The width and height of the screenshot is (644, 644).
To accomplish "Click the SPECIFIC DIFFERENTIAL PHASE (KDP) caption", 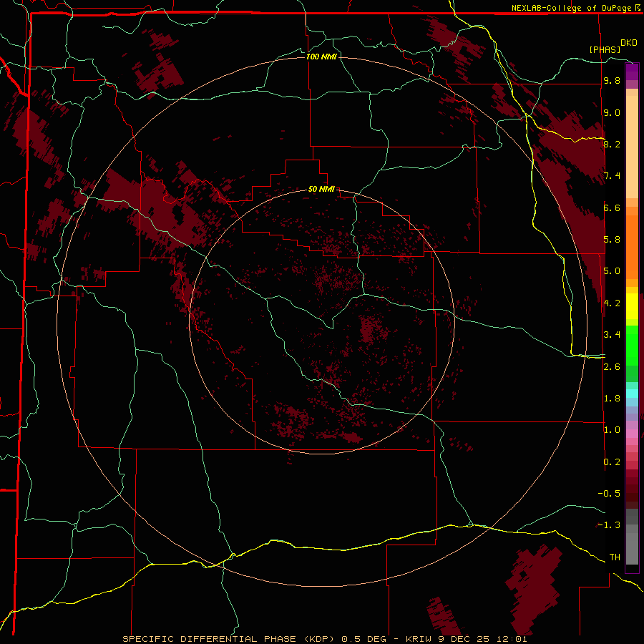I will tap(230, 639).
